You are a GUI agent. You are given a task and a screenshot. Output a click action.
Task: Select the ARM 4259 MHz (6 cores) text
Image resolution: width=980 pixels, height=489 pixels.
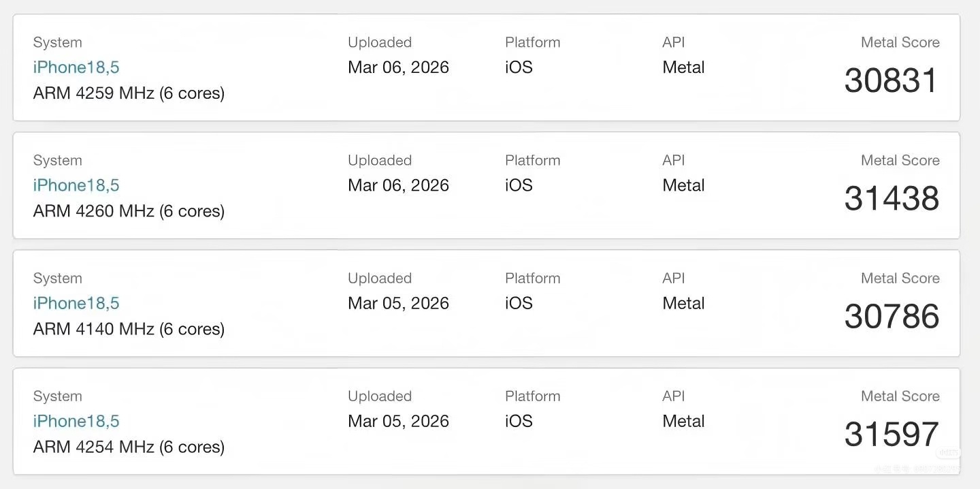129,93
